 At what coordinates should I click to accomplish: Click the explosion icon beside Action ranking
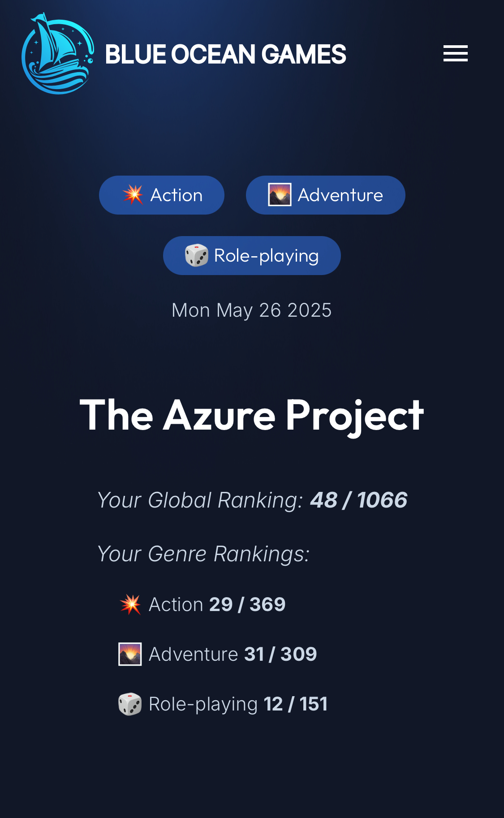[x=130, y=604]
